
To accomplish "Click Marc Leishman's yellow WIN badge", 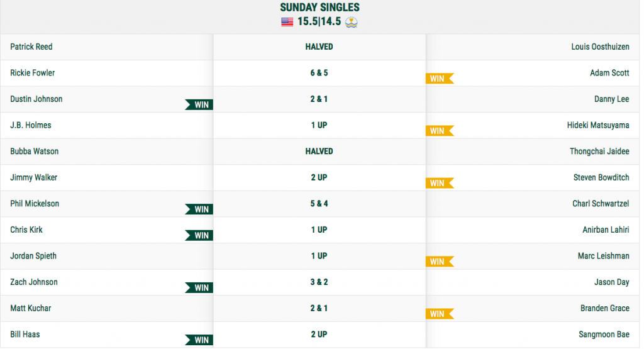I will (x=440, y=262).
